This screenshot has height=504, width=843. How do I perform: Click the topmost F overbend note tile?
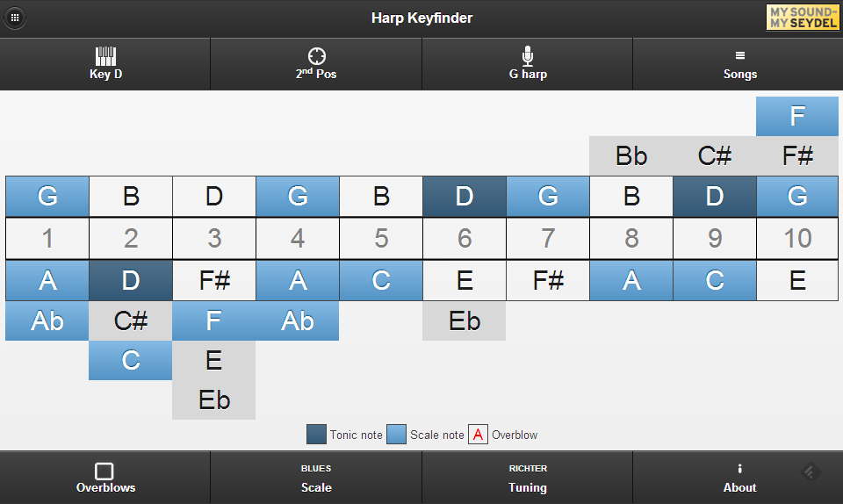[797, 116]
